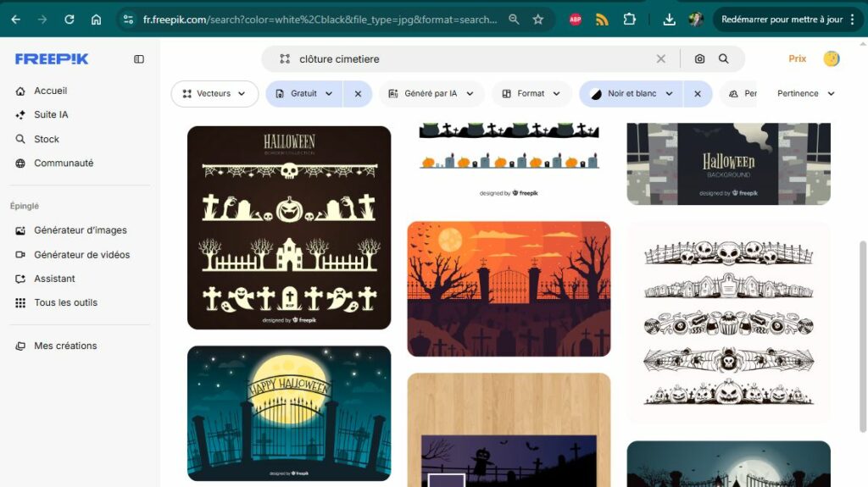
Task: Click the magnifier search submit icon
Action: (724, 59)
